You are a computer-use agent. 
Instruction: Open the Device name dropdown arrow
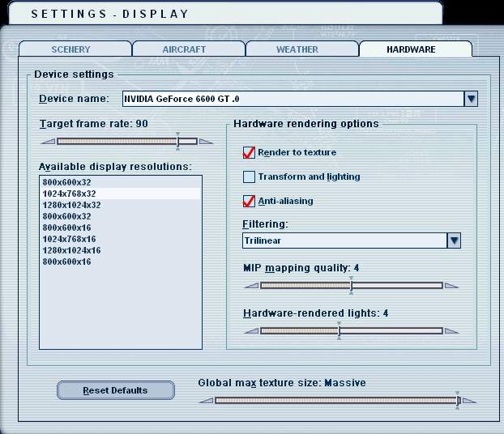pos(471,99)
